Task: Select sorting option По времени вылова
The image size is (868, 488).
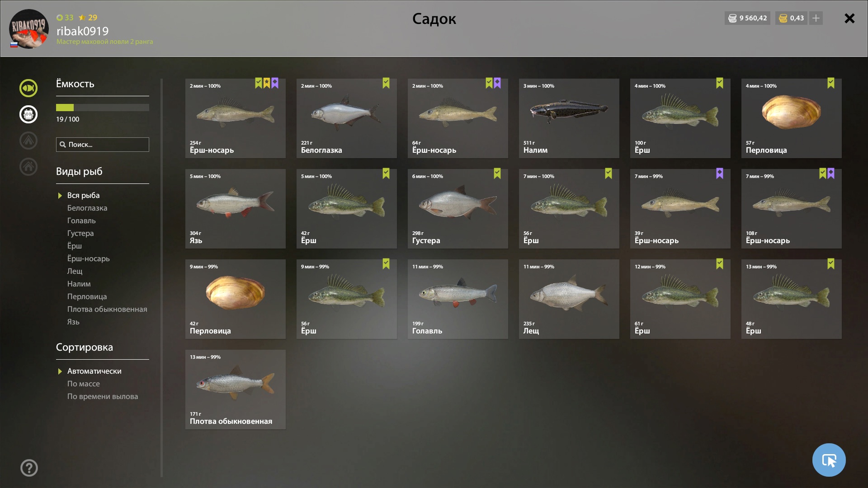Action: (103, 396)
